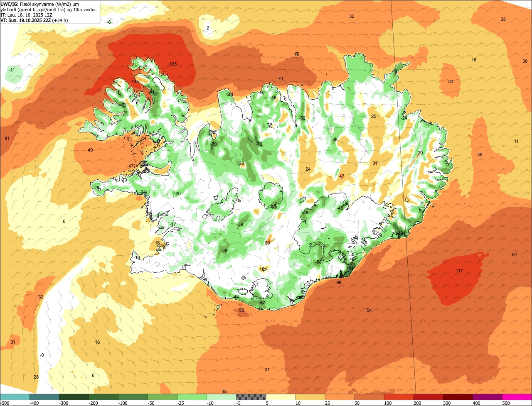
Task: Click the map value 15 north of Iceland
Action: click(x=296, y=54)
